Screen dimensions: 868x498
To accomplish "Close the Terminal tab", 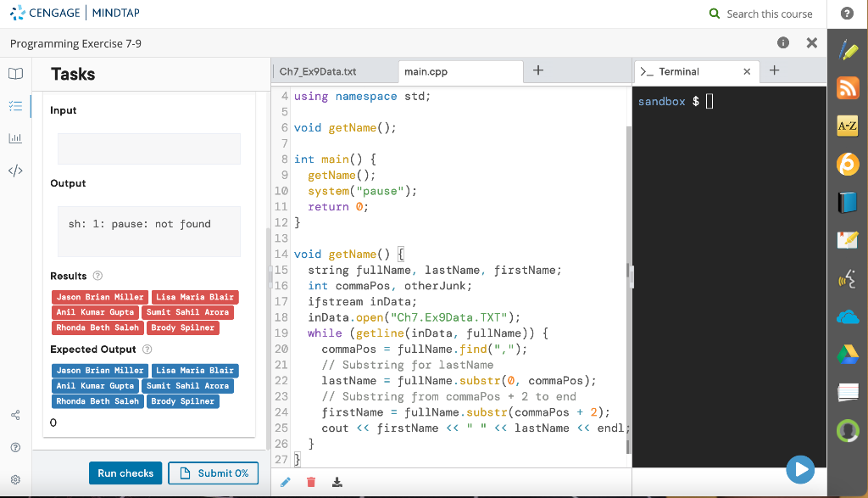I will click(747, 71).
